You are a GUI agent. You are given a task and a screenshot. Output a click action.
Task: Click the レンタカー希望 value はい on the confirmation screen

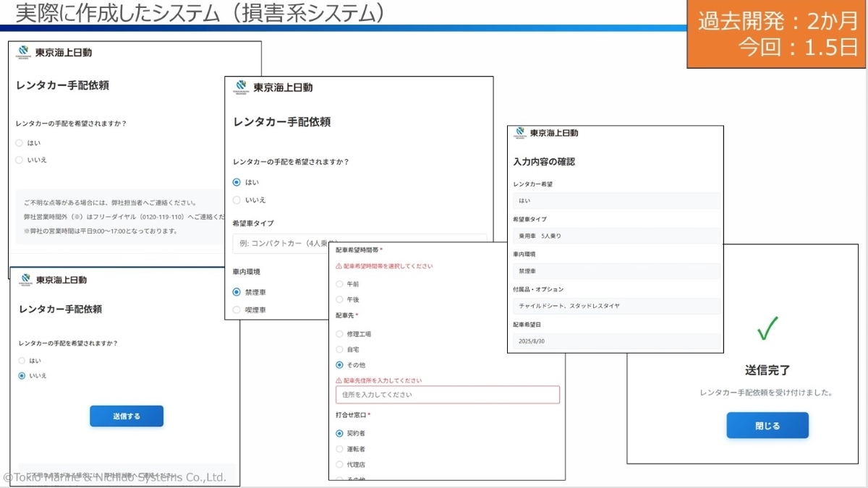(x=617, y=201)
